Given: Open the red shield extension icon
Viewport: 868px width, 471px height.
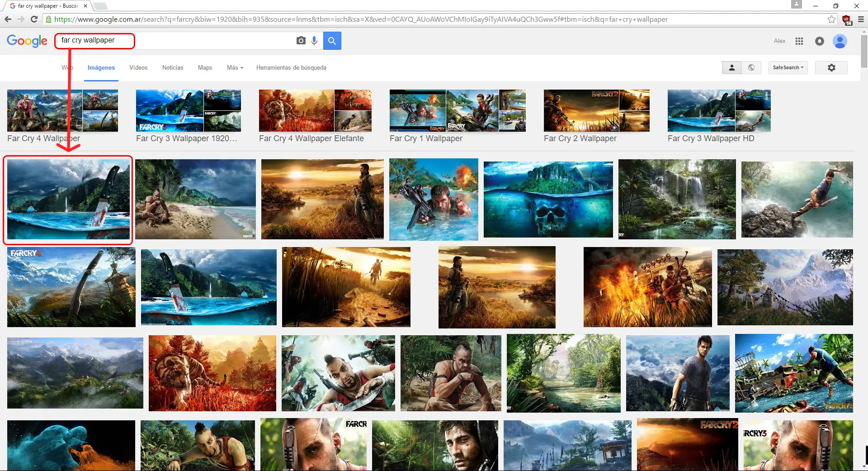Looking at the screenshot, I should (x=847, y=19).
